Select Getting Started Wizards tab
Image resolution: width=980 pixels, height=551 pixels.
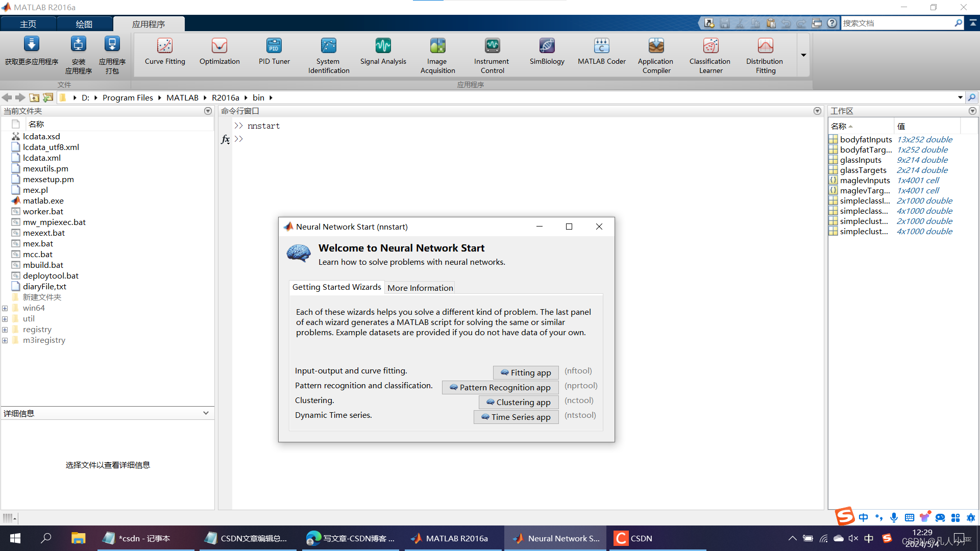coord(337,287)
